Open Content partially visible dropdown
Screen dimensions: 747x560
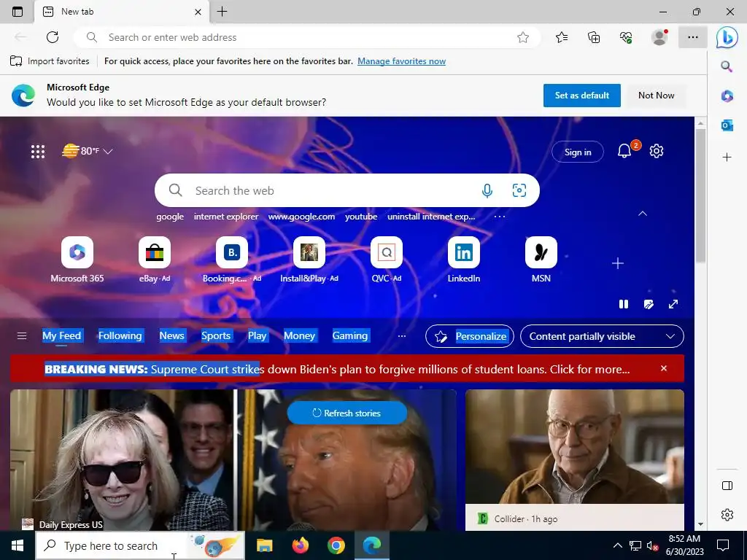pyautogui.click(x=602, y=336)
